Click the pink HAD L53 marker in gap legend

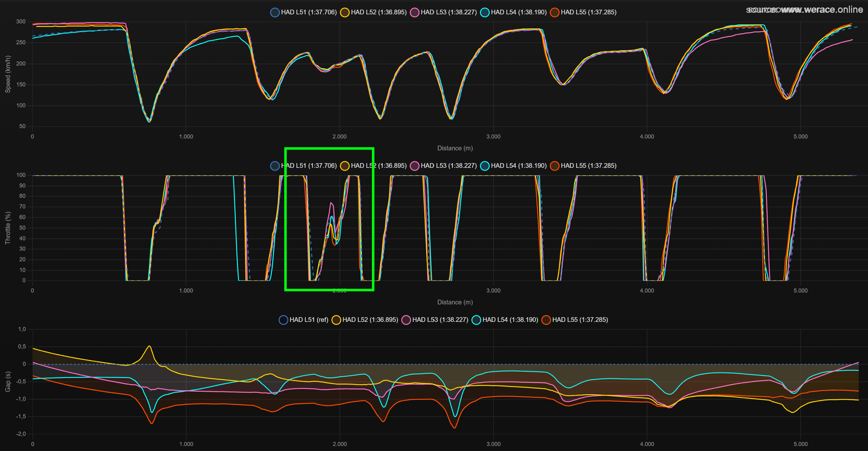[406, 320]
